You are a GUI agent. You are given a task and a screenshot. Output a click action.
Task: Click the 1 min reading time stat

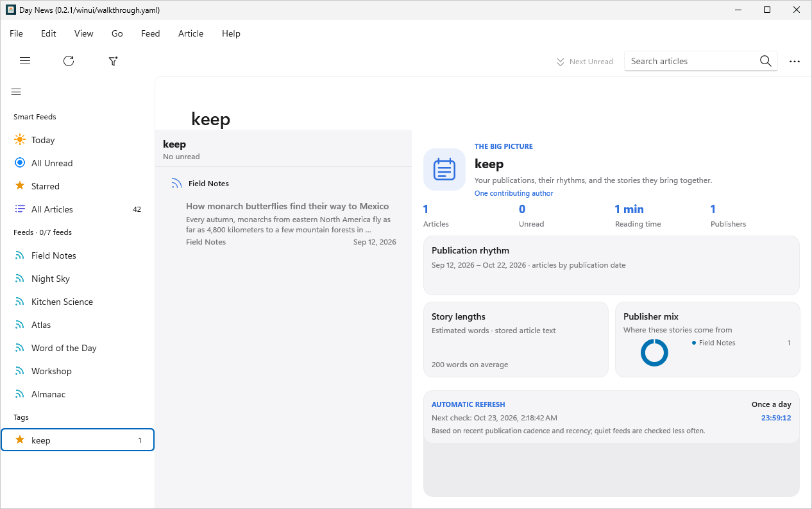(638, 216)
